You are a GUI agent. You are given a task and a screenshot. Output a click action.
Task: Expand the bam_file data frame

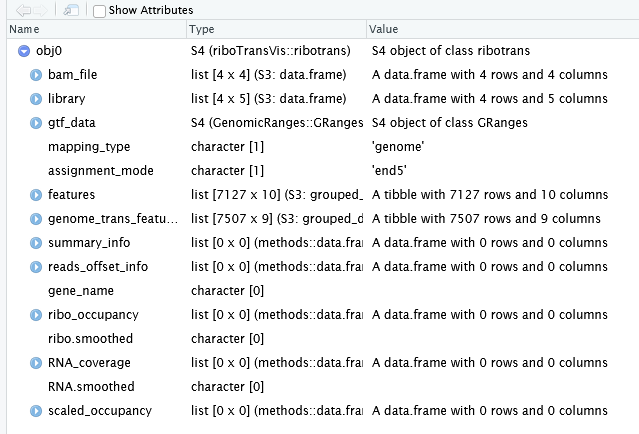point(36,75)
